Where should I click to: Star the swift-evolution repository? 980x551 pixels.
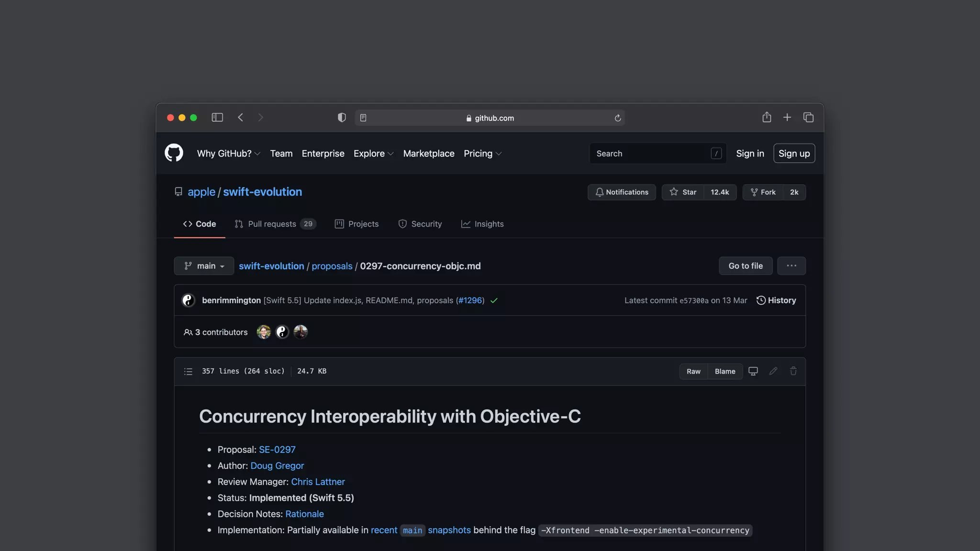(x=683, y=192)
